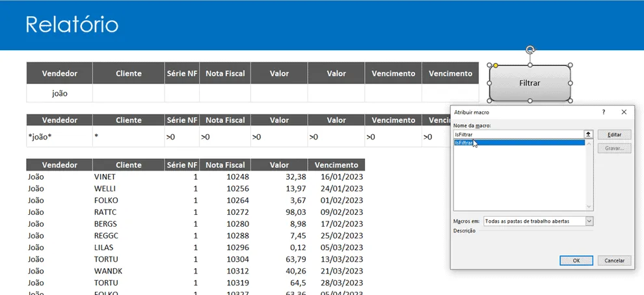The height and width of the screenshot is (295, 644).
Task: Select the REGGC client cell
Action: 129,236
